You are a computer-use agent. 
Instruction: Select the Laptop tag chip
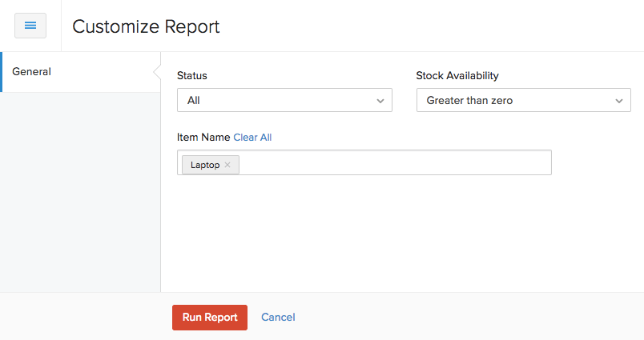[x=205, y=165]
